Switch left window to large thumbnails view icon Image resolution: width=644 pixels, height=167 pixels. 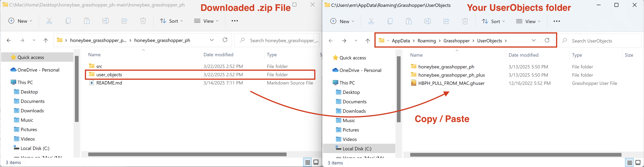click(316, 162)
